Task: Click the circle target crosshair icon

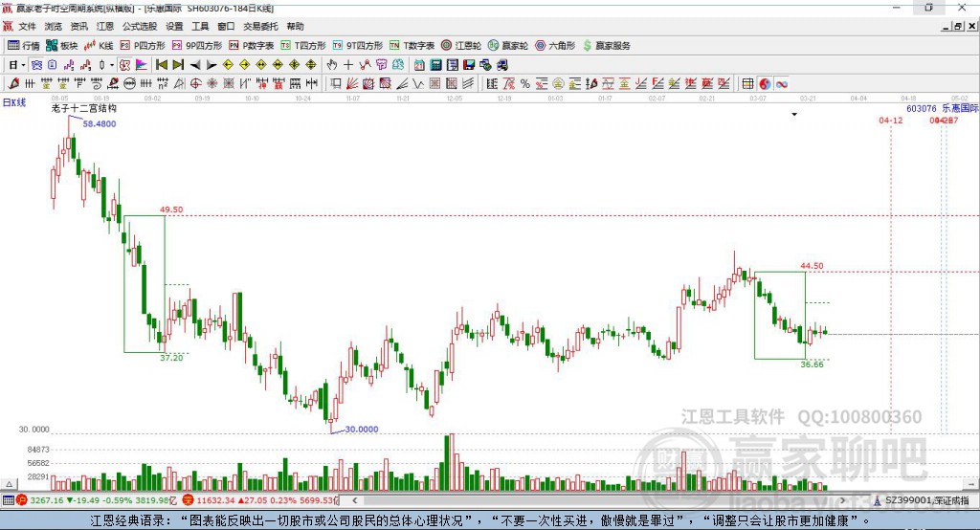Action: (x=195, y=84)
